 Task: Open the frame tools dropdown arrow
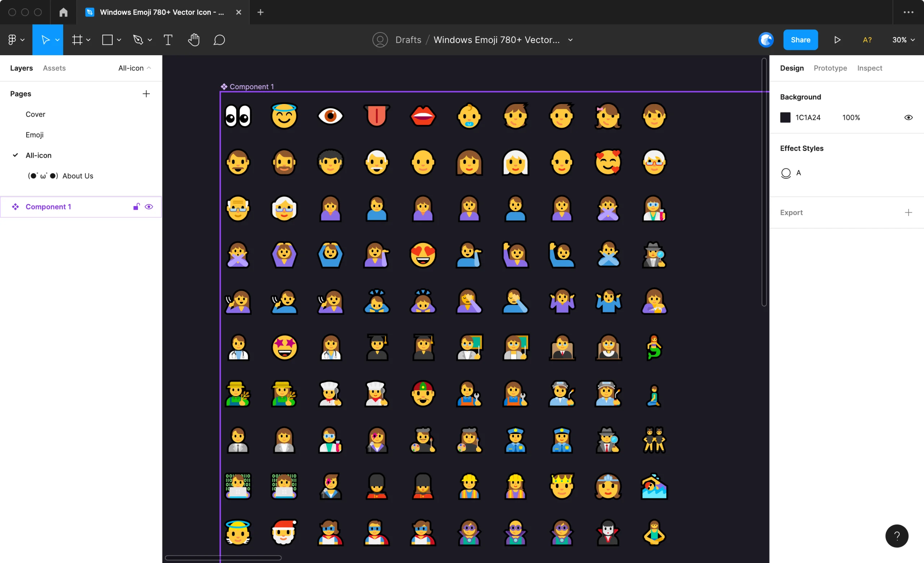click(88, 40)
